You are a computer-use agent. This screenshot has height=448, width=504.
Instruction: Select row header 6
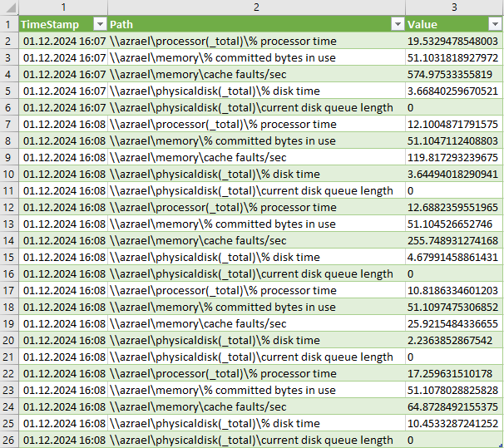[8, 107]
